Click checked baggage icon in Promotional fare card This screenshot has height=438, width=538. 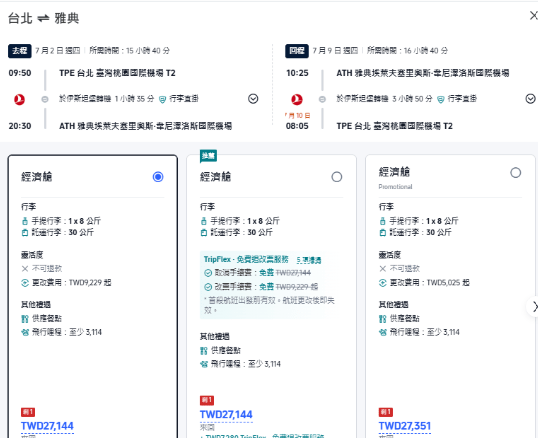click(x=383, y=233)
